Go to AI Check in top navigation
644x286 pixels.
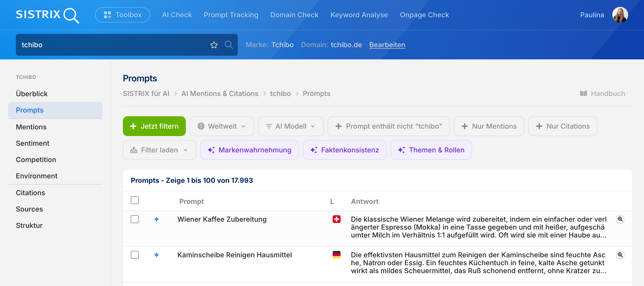[x=177, y=15]
